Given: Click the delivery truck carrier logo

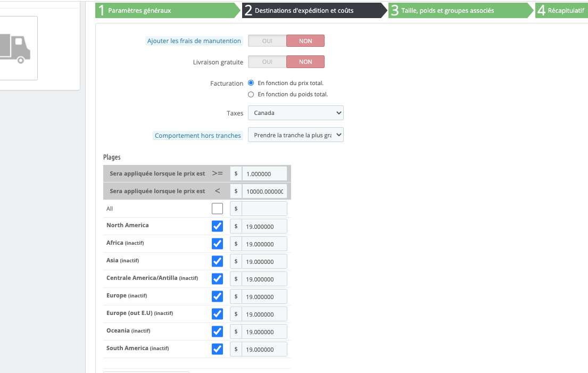Looking at the screenshot, I should point(15,48).
